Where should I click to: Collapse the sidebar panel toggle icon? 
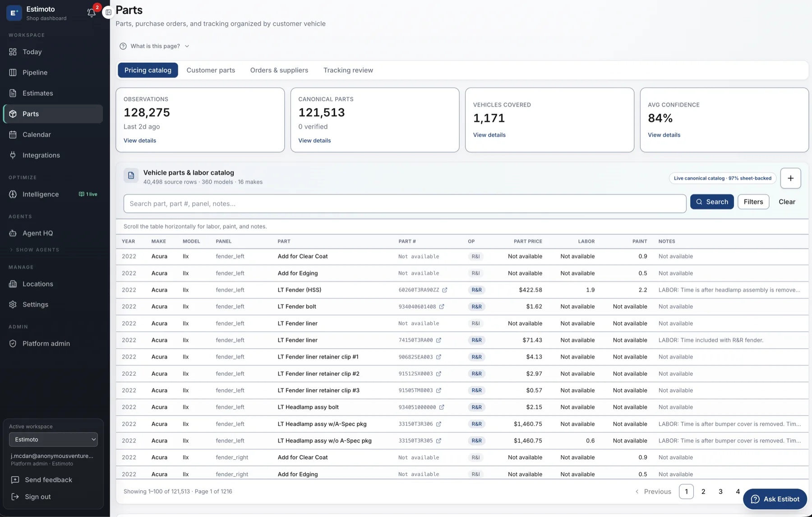[x=108, y=12]
